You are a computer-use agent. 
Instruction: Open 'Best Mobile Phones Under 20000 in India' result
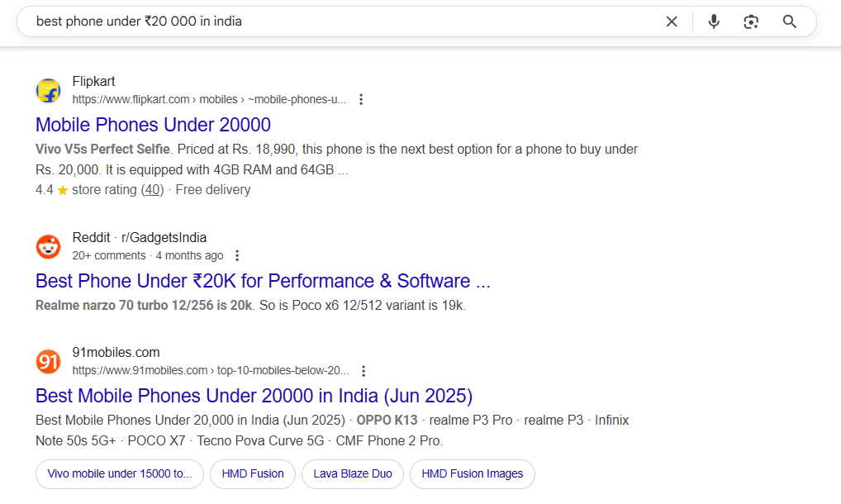point(254,396)
